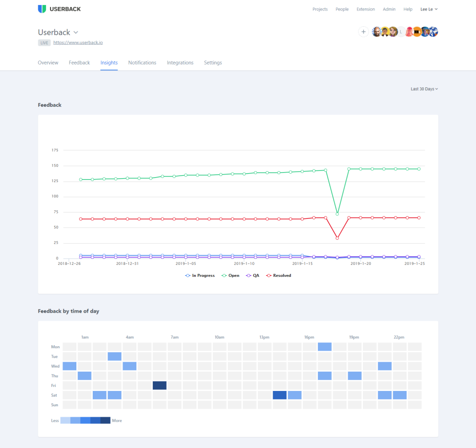This screenshot has width=476, height=448.
Task: Click the LIVE status badge
Action: [44, 43]
